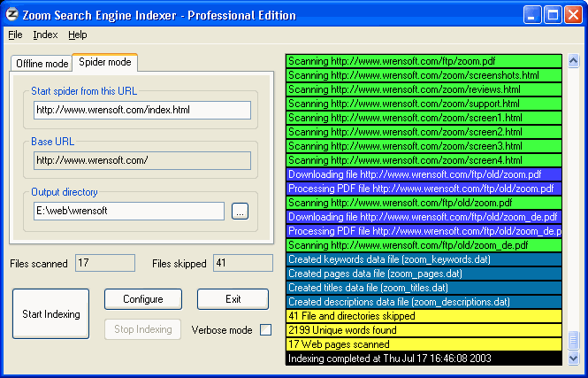The height and width of the screenshot is (378, 588).
Task: Select log row 41 File and directories skipped
Action: [424, 316]
